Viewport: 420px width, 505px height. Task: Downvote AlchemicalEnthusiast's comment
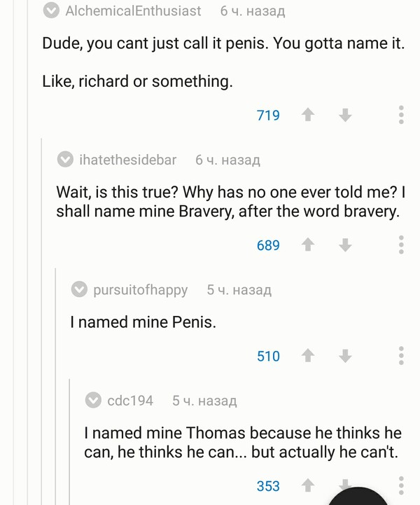[x=344, y=116]
